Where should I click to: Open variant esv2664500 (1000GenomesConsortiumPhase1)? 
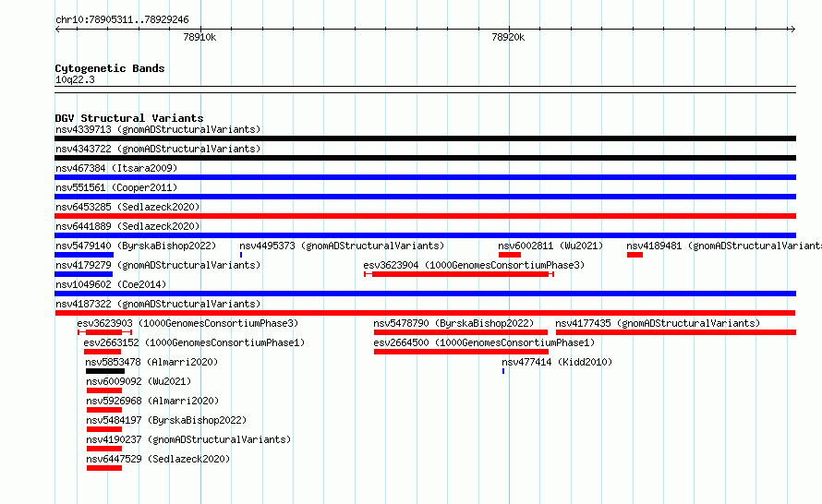(x=484, y=342)
